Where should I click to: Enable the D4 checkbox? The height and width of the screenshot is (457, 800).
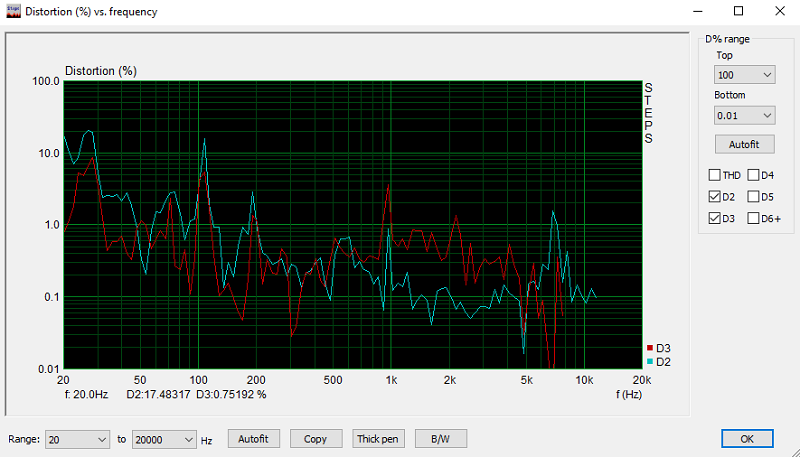point(753,175)
